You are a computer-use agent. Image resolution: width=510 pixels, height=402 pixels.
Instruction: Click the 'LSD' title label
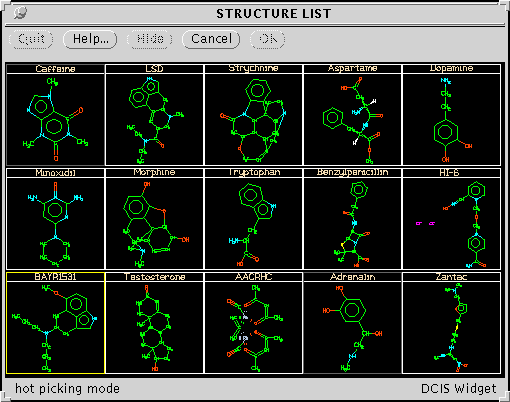click(x=154, y=69)
